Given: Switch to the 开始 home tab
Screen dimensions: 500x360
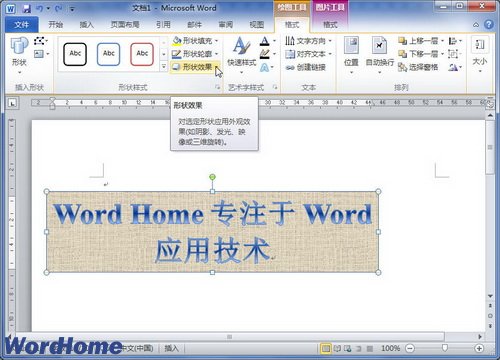Looking at the screenshot, I should [x=55, y=25].
